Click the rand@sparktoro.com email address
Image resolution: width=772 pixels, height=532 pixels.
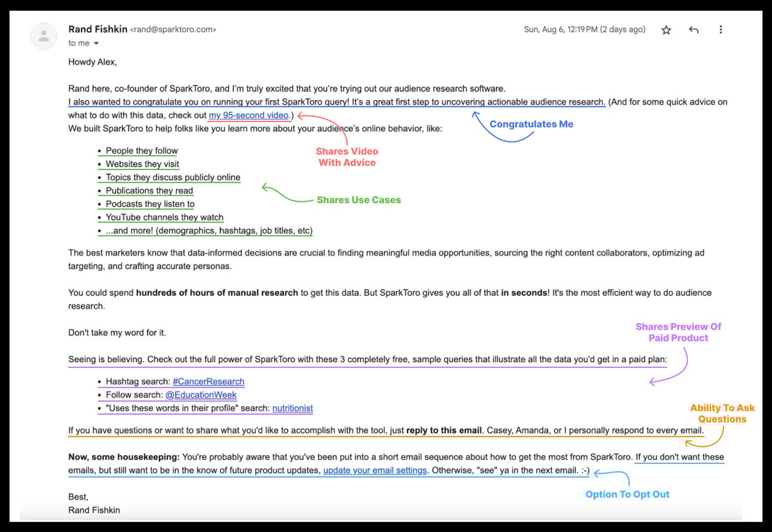[173, 29]
